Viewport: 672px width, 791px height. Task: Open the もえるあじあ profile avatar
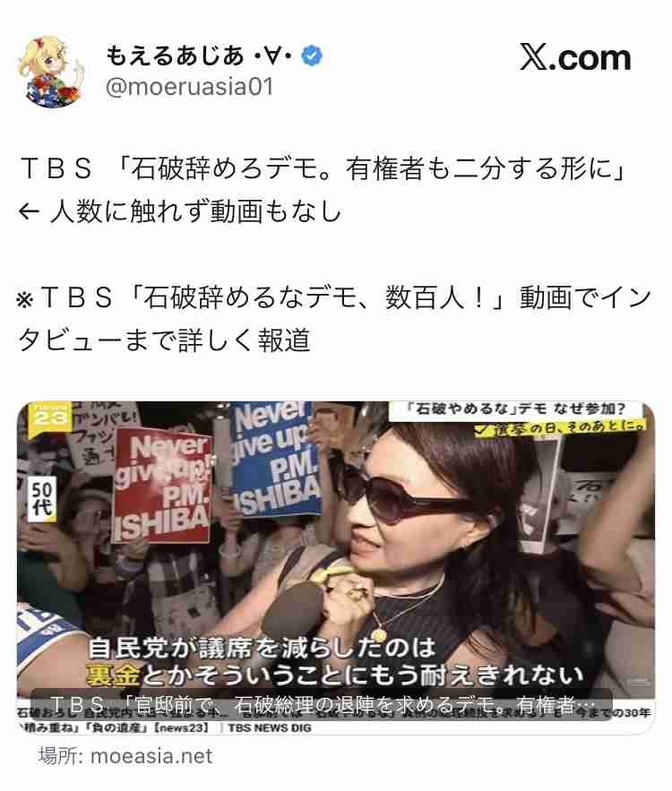click(x=50, y=71)
